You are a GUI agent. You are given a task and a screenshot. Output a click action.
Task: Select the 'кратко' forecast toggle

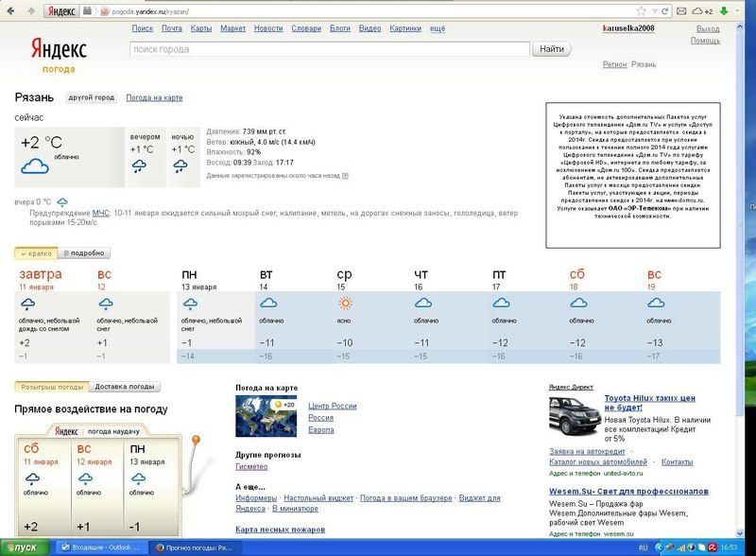pos(36,253)
